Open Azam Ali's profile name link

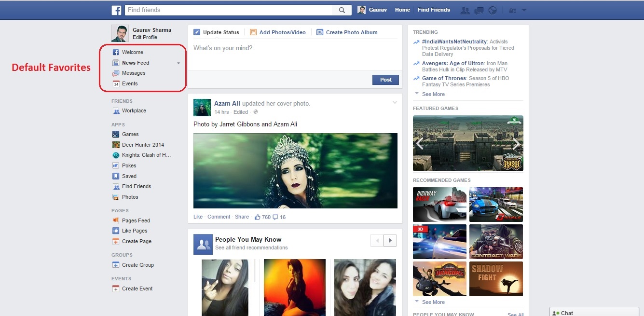pyautogui.click(x=227, y=104)
